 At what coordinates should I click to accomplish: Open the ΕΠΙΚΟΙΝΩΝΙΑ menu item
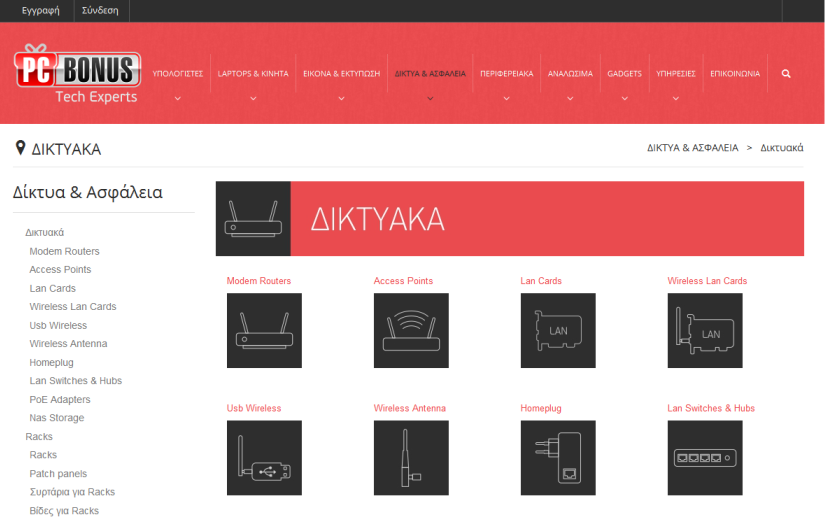point(735,74)
